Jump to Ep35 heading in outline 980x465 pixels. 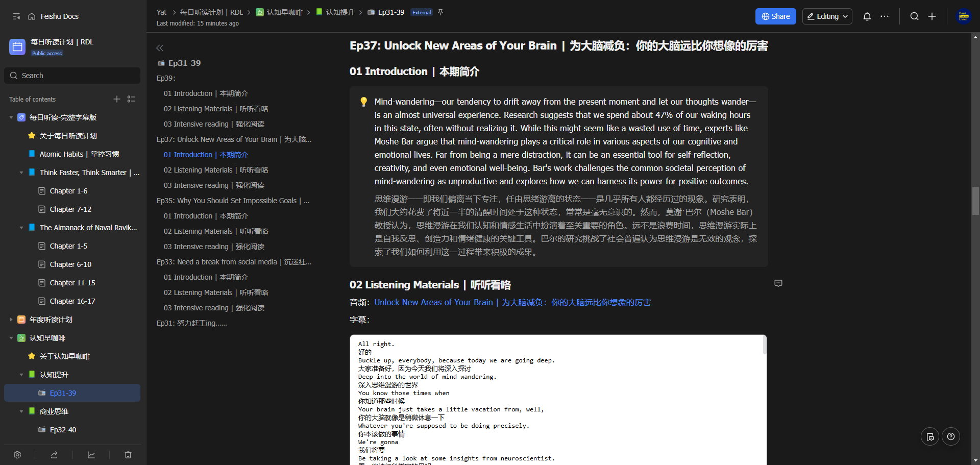pyautogui.click(x=232, y=201)
